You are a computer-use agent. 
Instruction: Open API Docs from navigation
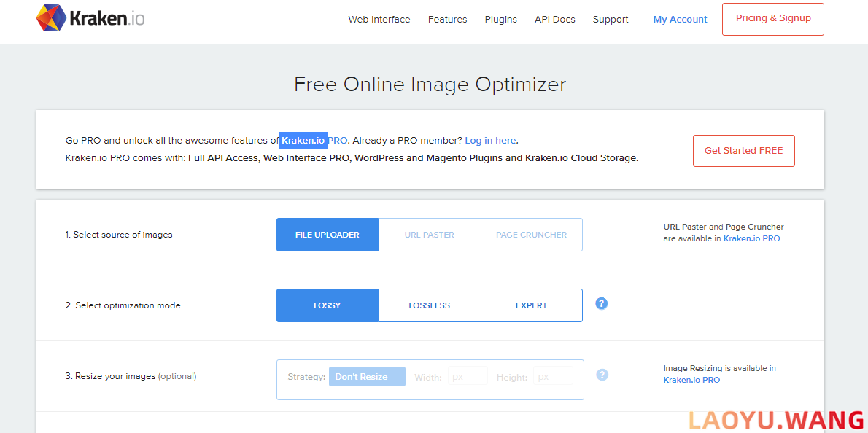554,20
